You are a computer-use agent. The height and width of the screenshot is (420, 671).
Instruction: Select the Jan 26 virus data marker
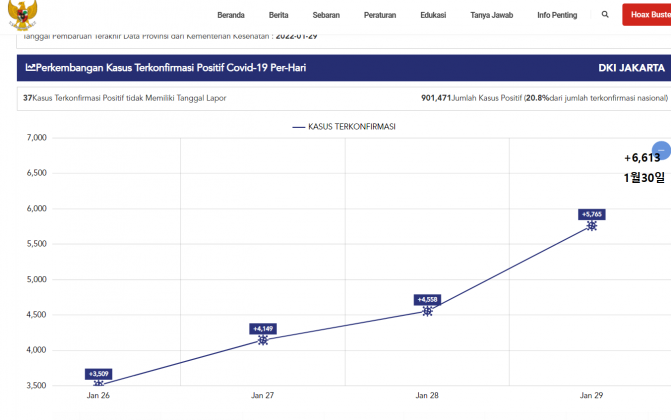coord(99,383)
